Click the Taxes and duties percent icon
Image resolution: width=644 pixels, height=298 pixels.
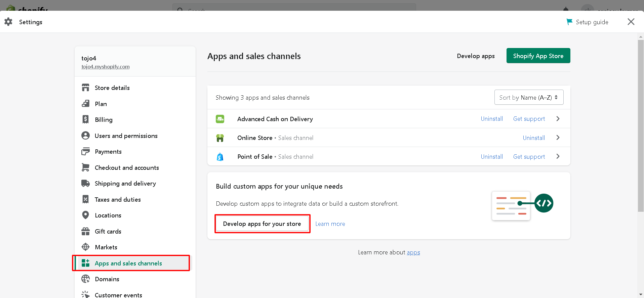pyautogui.click(x=86, y=199)
